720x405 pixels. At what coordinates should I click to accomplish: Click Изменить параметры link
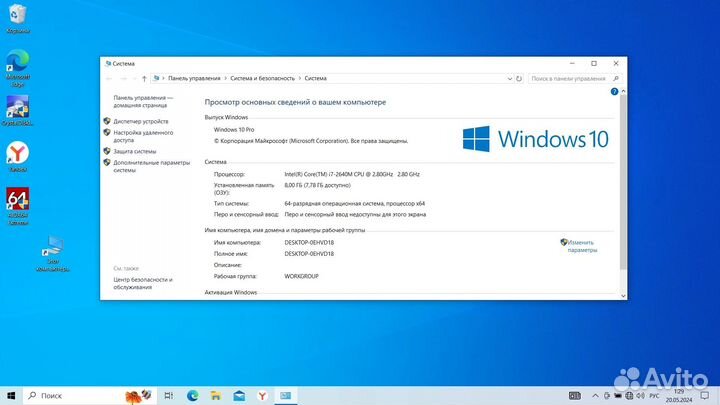(582, 246)
